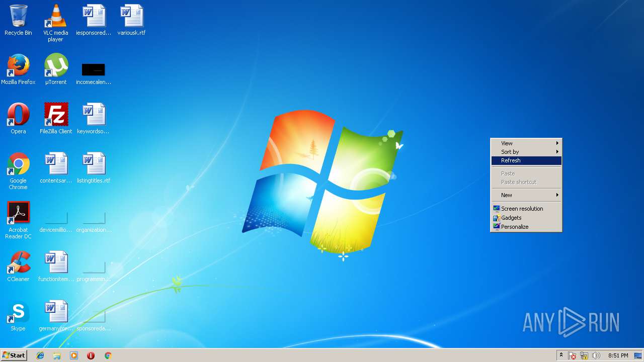Launch Internet Explorer from taskbar
Image resolution: width=644 pixels, height=362 pixels.
(40, 355)
